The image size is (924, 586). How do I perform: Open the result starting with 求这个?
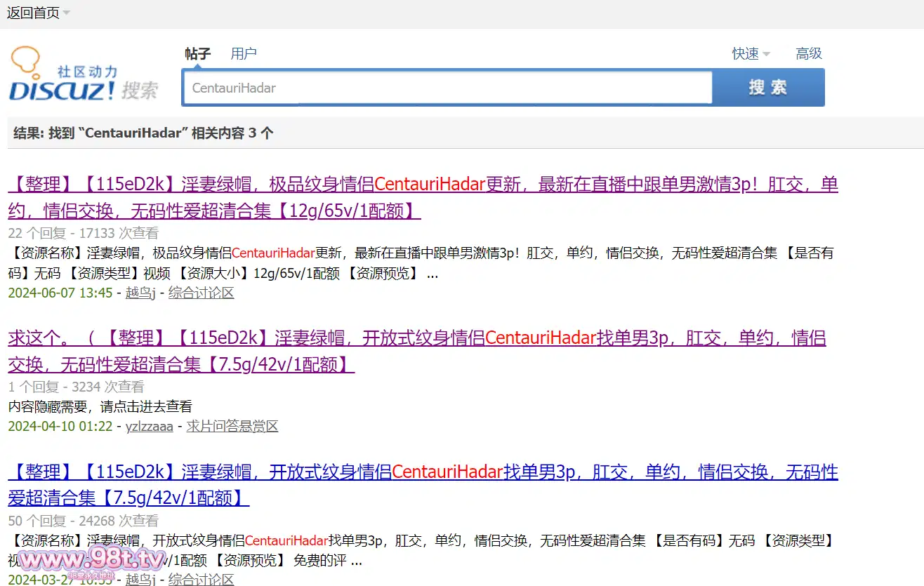tap(417, 351)
